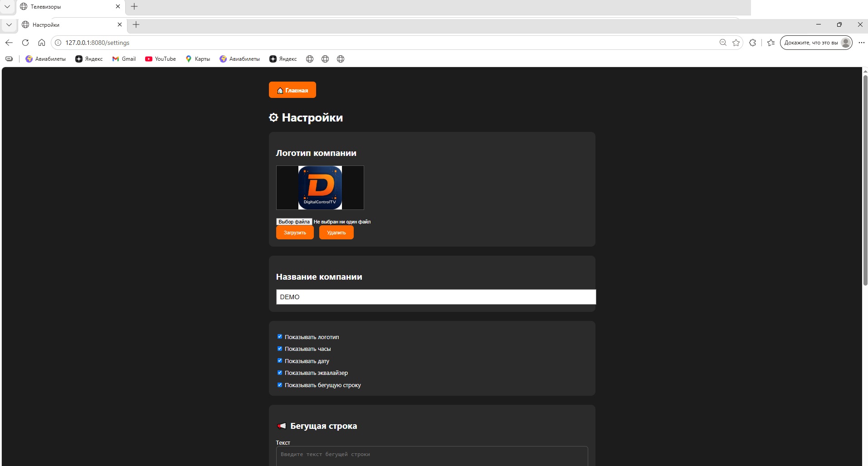This screenshot has width=868, height=466.
Task: Open the first Яндекс bookmark
Action: pos(89,59)
